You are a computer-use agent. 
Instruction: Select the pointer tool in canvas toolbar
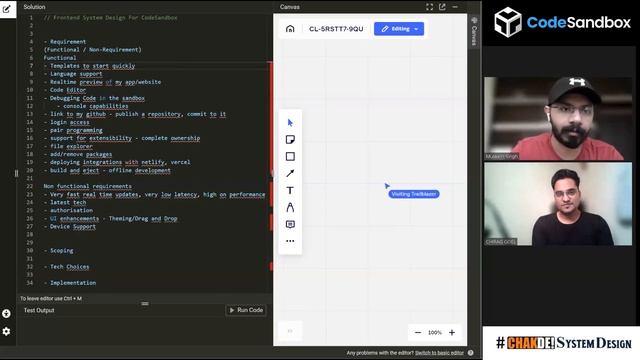pos(290,123)
